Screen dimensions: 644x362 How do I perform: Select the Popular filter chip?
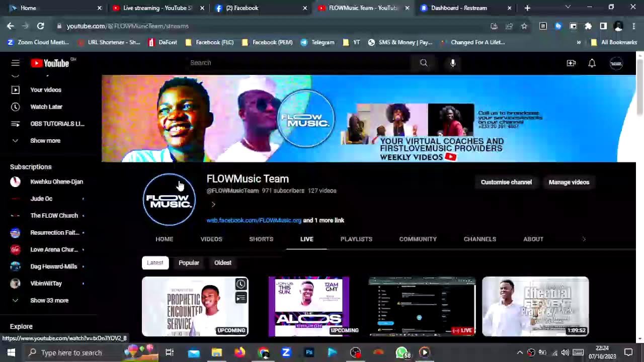coord(189,262)
